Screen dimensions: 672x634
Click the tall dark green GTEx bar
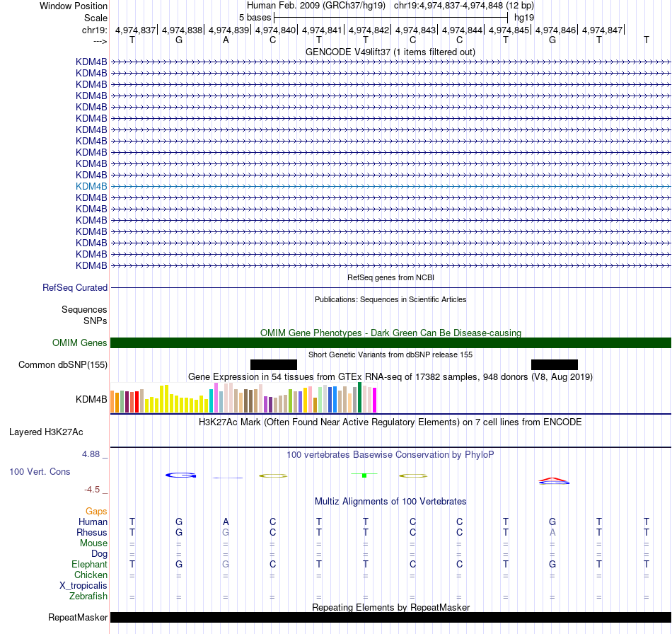360,398
